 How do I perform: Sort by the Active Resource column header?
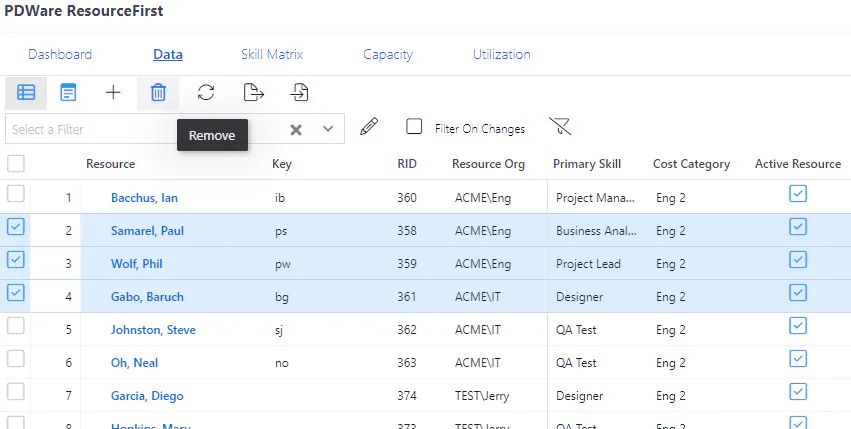tap(798, 164)
